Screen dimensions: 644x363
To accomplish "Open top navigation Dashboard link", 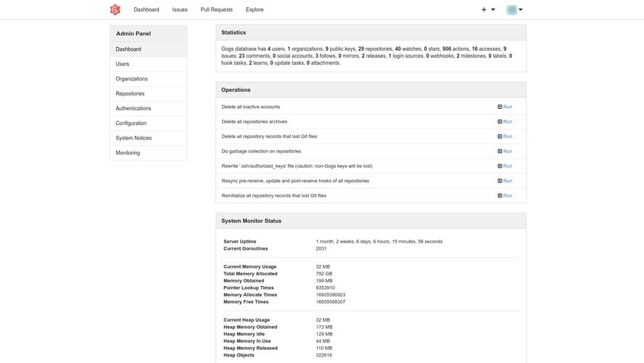I will coord(146,9).
